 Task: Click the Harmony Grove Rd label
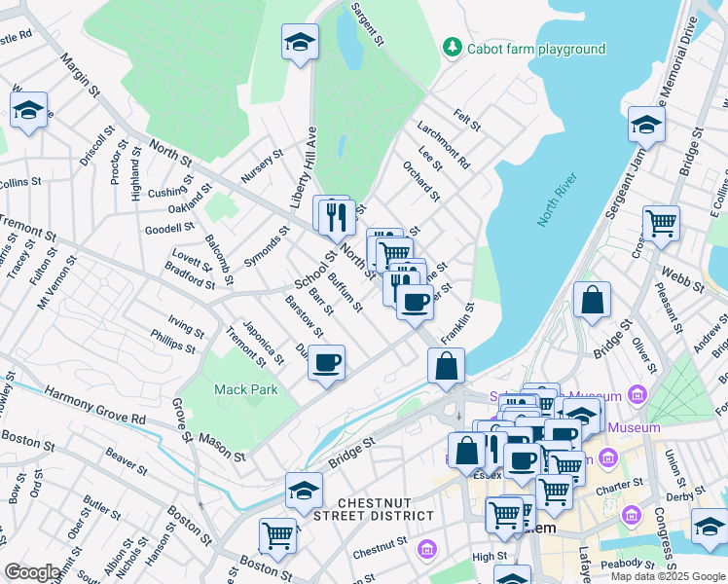[94, 405]
